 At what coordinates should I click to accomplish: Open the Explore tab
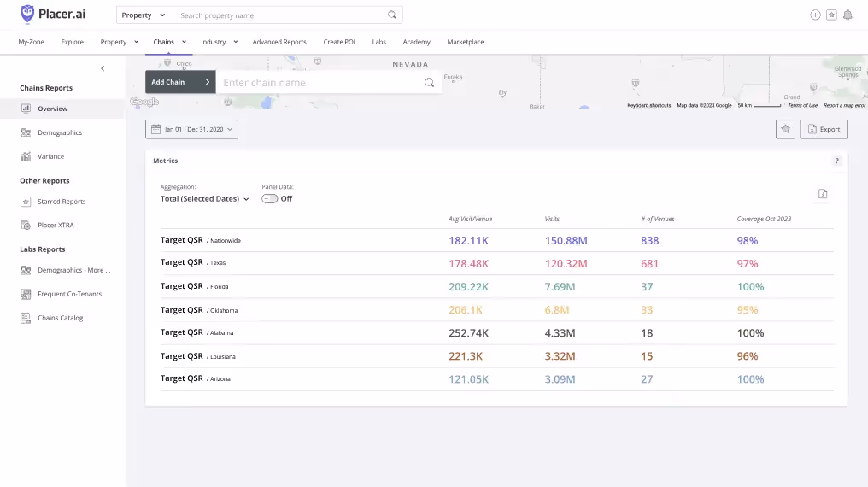[x=73, y=42]
